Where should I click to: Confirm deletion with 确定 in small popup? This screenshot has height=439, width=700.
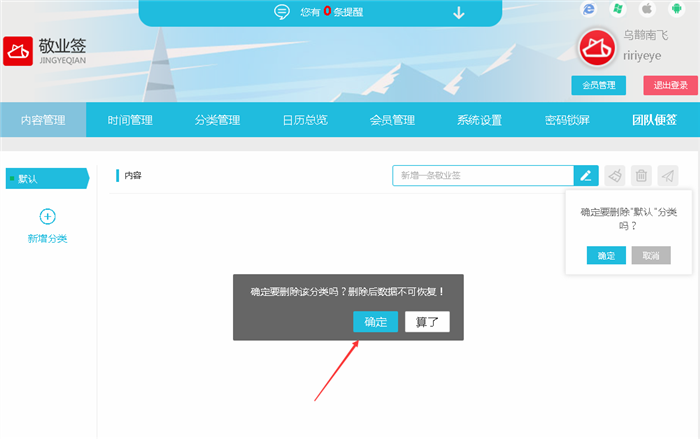(606, 255)
